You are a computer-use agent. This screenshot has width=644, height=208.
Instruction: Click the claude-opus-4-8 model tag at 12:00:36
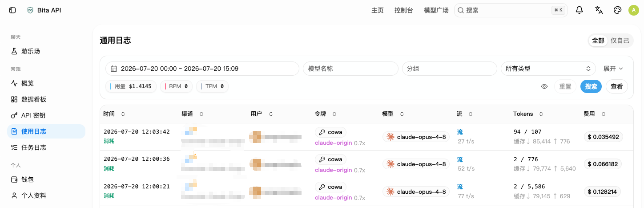pyautogui.click(x=416, y=164)
